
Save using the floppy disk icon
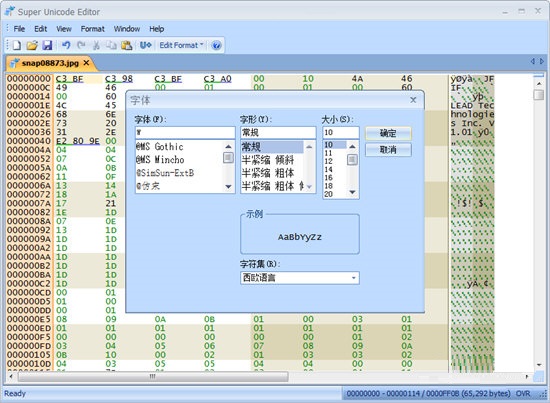point(47,45)
